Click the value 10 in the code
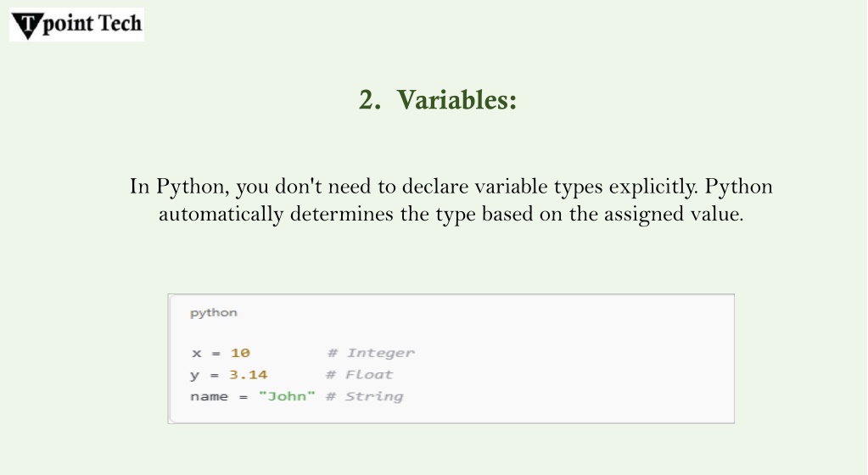868x475 pixels. pyautogui.click(x=240, y=353)
